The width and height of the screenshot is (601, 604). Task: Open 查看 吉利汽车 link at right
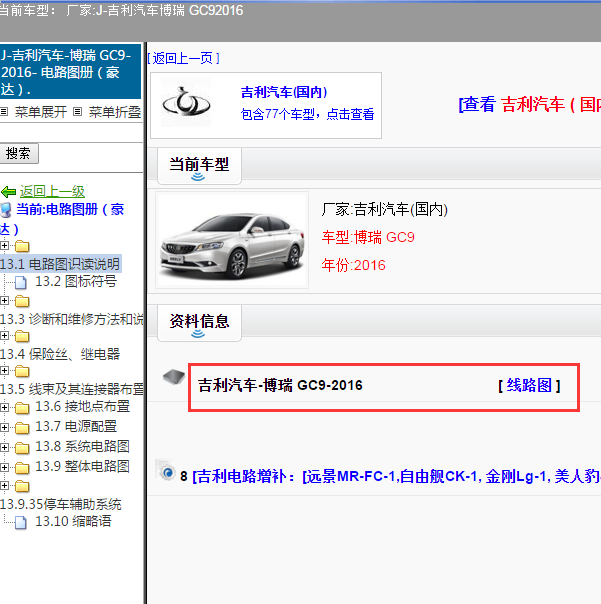[529, 104]
